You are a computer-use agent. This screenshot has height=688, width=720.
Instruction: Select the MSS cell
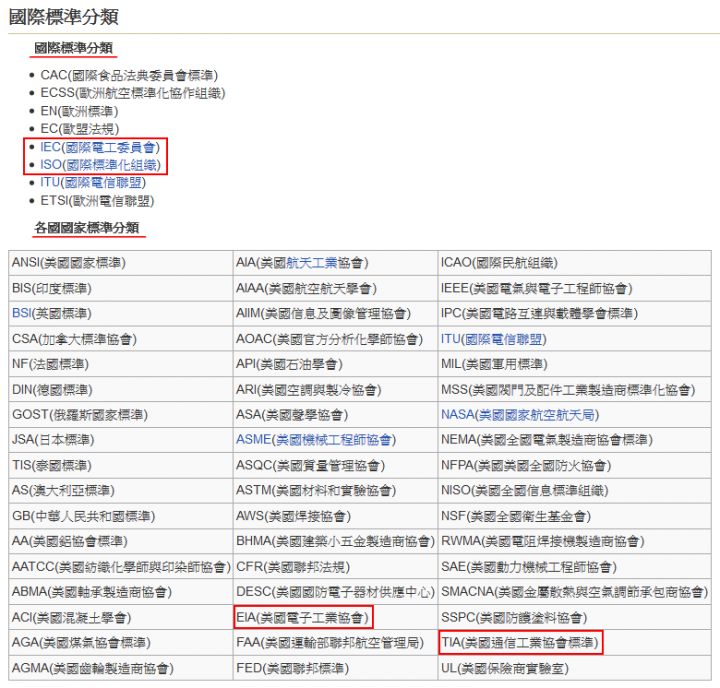[575, 389]
